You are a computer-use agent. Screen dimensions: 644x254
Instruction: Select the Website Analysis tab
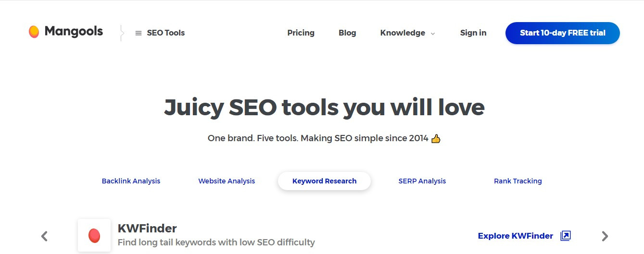227,181
